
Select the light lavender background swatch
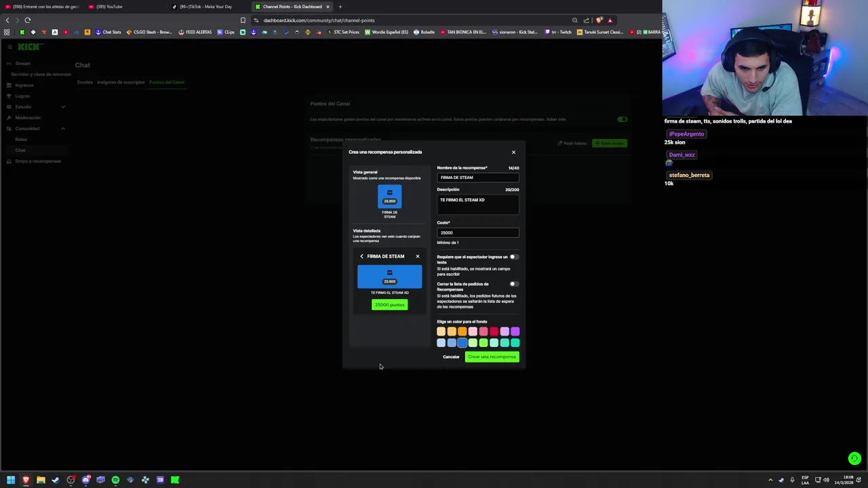click(x=505, y=331)
